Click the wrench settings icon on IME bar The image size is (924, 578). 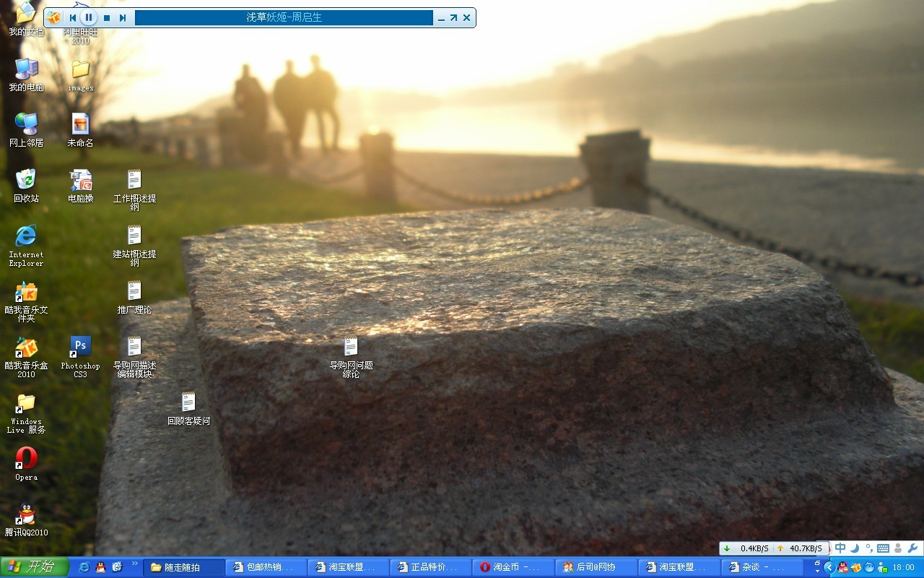[x=912, y=548]
